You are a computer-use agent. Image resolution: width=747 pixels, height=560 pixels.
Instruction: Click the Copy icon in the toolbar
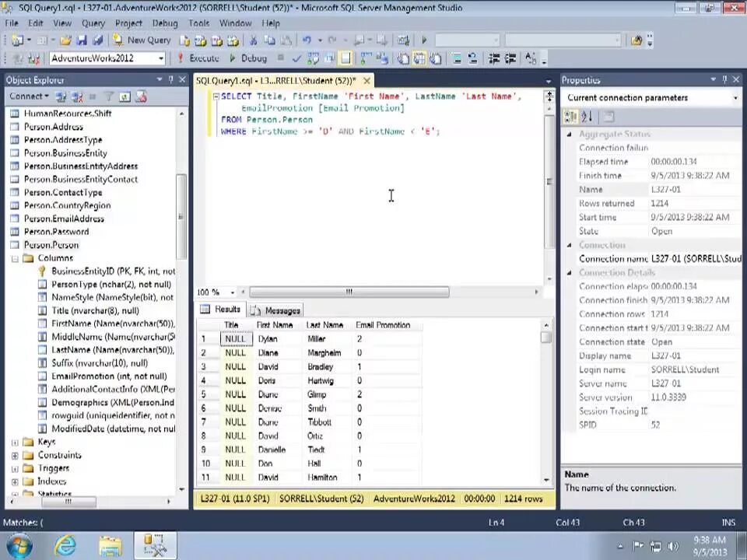pos(270,40)
